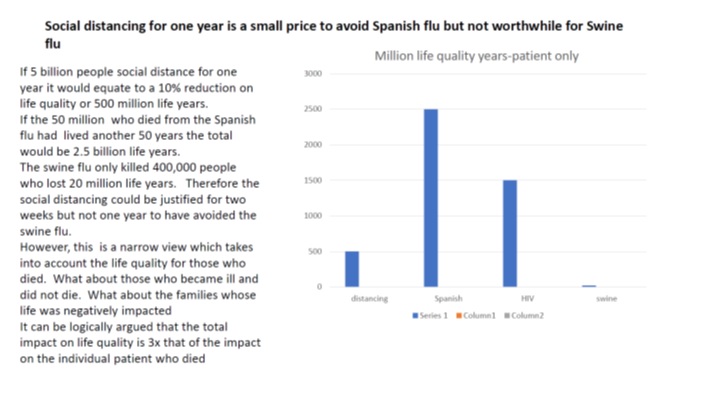Click the blue Series 1 legend swatch
Viewport: 710px width, 399px height.
pos(415,315)
